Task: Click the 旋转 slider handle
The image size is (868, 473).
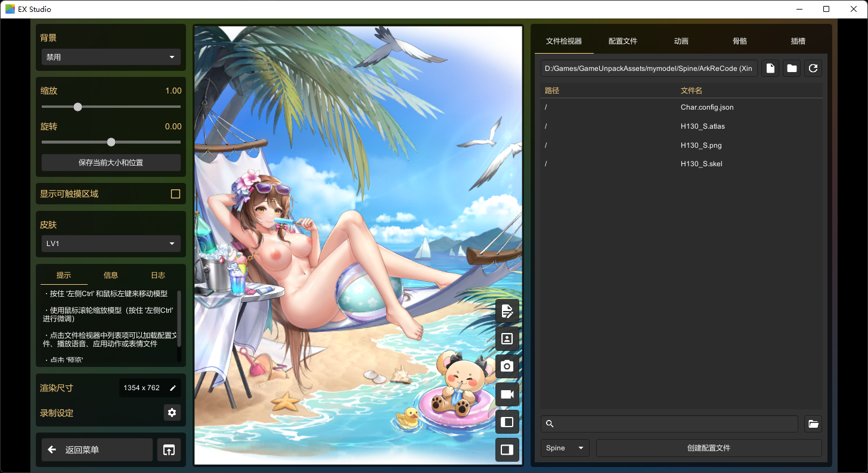Action: click(x=111, y=142)
